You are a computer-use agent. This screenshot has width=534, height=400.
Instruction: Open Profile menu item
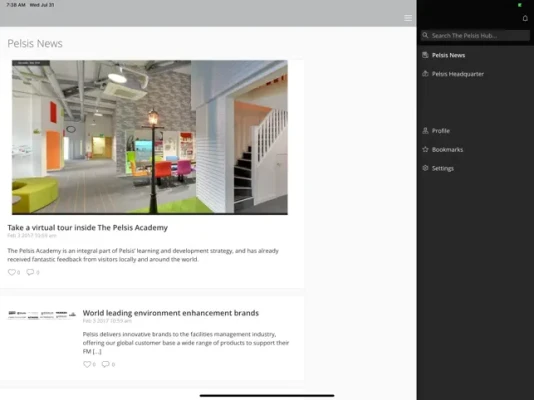point(440,131)
